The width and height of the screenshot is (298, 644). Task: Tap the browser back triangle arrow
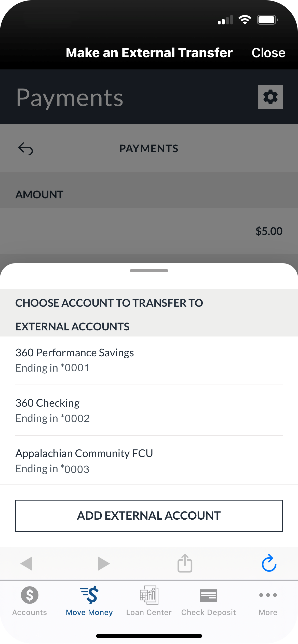tap(26, 564)
